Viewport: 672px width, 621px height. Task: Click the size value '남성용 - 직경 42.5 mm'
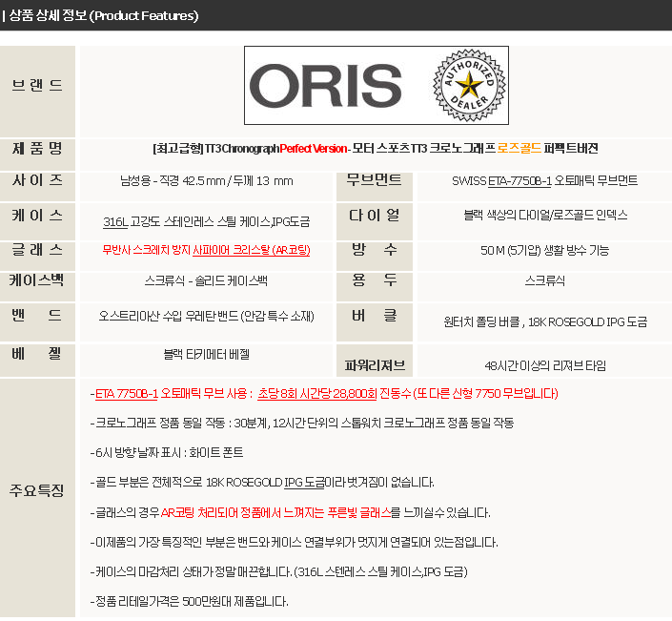tap(173, 181)
